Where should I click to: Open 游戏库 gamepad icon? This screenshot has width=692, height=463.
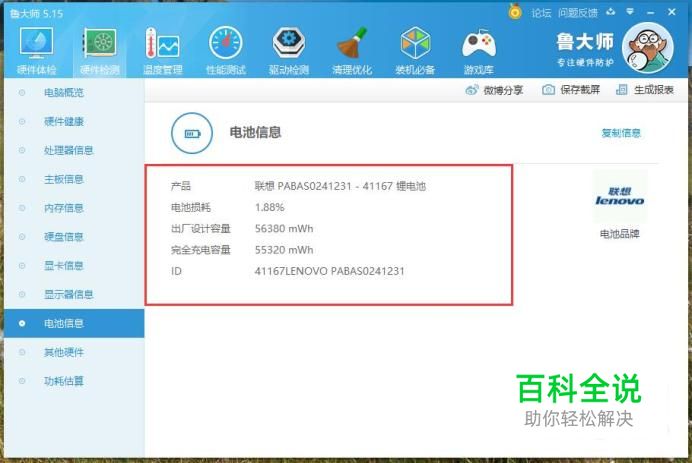[479, 44]
